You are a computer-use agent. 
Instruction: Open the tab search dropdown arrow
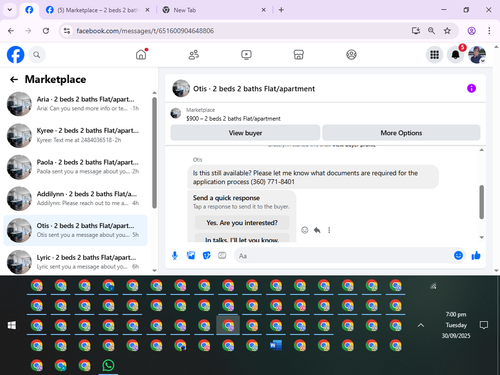tap(10, 10)
